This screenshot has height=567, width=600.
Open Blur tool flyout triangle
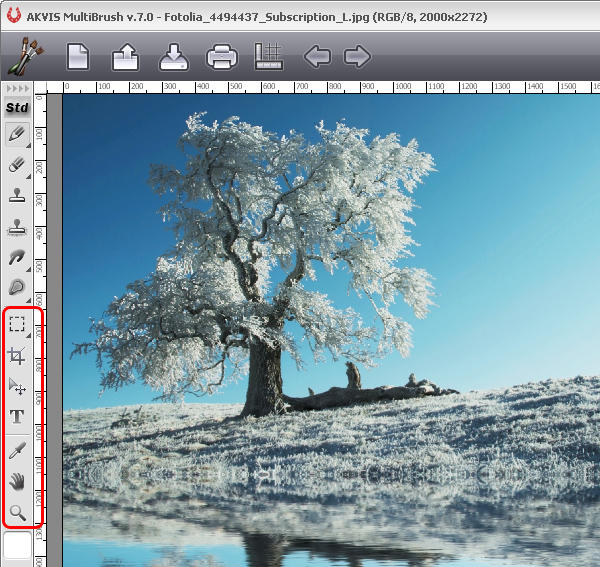click(28, 300)
